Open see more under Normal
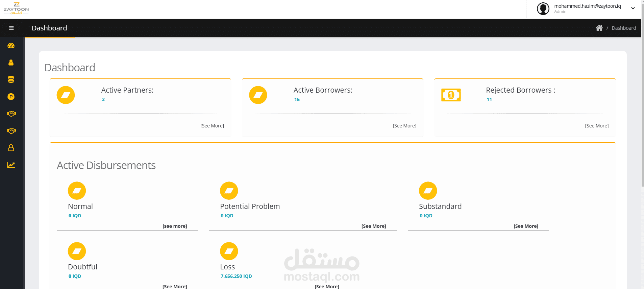 click(x=175, y=226)
